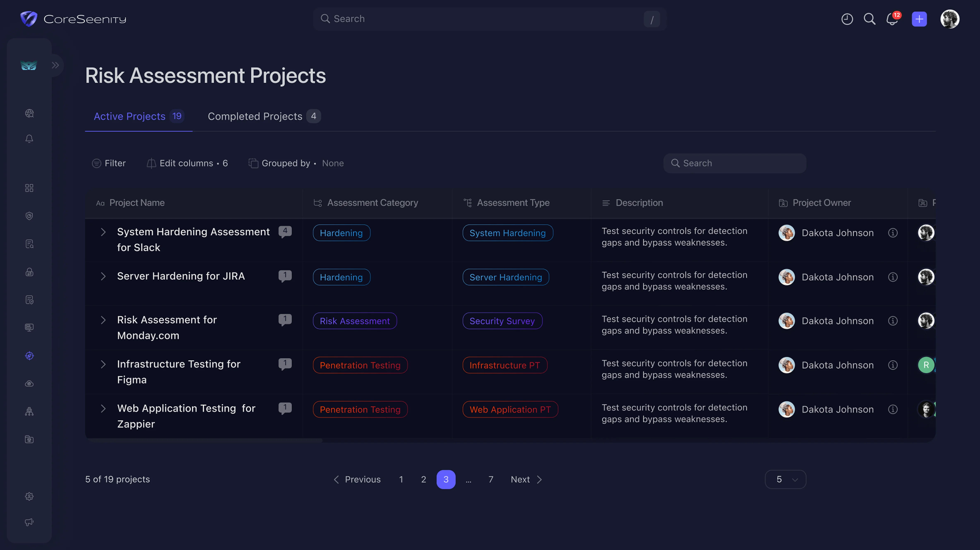Open the history clock icon in header
Image resolution: width=980 pixels, height=550 pixels.
(x=847, y=19)
